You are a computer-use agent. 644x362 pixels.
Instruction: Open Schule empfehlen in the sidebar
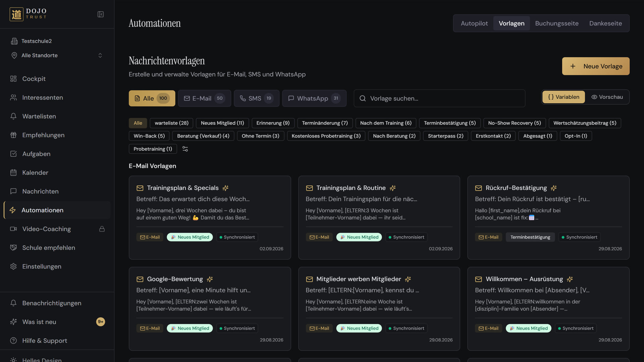tap(57, 248)
